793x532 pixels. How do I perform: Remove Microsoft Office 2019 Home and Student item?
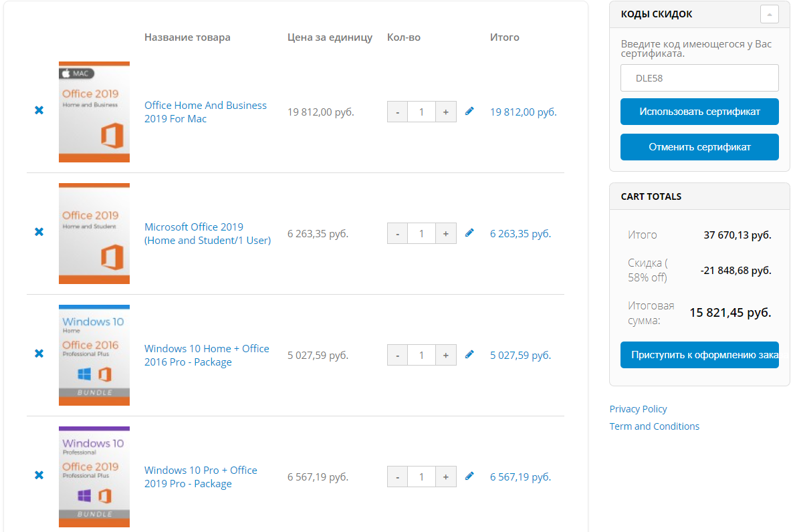[39, 232]
